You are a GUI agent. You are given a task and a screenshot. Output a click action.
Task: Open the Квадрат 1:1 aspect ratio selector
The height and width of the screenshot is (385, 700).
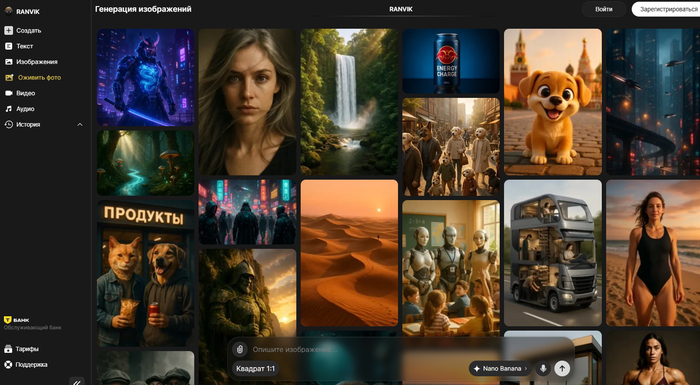(x=255, y=368)
